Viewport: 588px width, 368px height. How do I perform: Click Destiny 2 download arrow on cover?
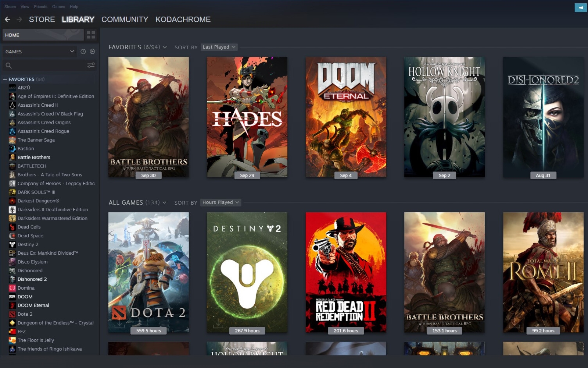218,323
